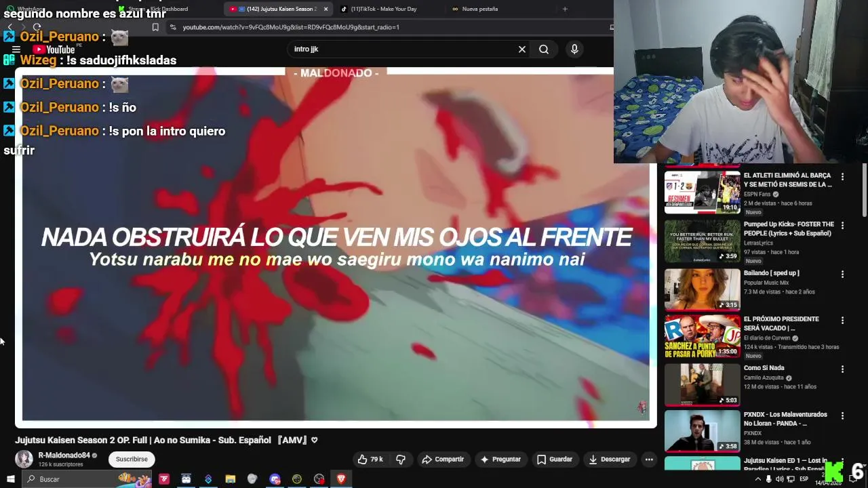Open options menu for Como Si Nada video
Image resolution: width=868 pixels, height=488 pixels.
(842, 369)
